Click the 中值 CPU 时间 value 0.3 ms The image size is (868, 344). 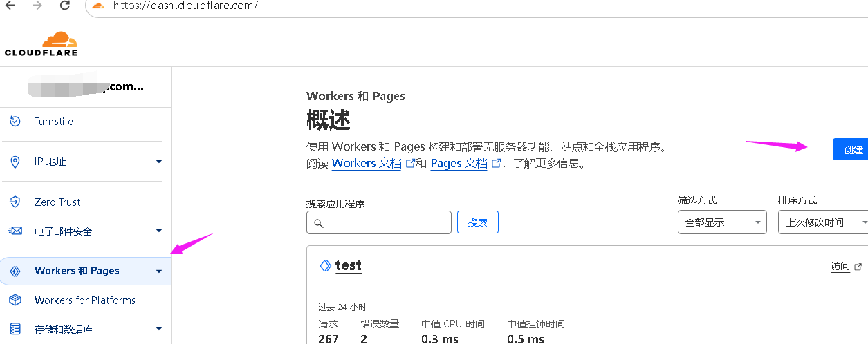tap(440, 338)
